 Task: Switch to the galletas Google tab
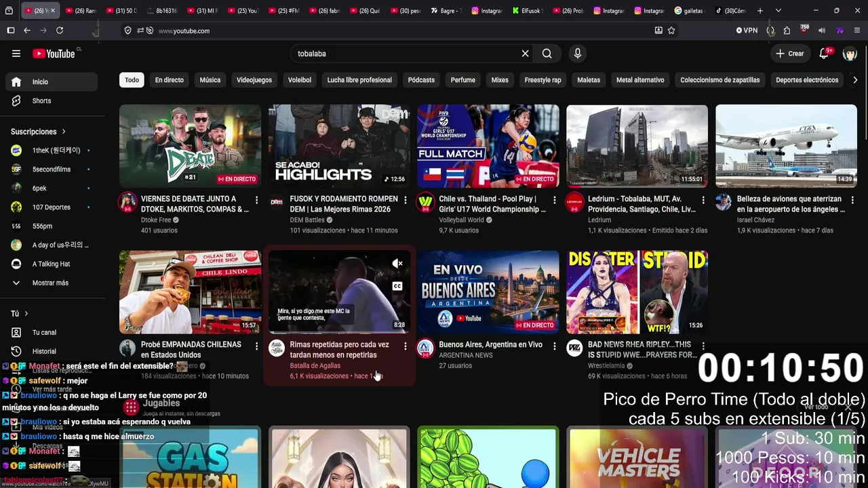pyautogui.click(x=690, y=11)
